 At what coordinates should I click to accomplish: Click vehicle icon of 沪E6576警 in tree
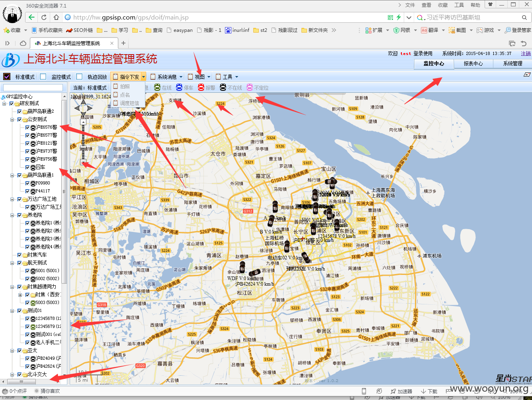point(33,127)
